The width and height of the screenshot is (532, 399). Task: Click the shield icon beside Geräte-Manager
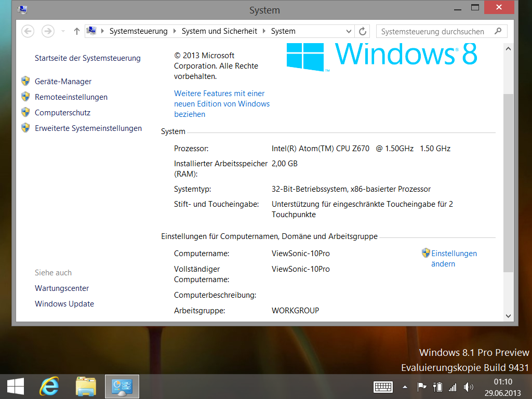pyautogui.click(x=25, y=81)
